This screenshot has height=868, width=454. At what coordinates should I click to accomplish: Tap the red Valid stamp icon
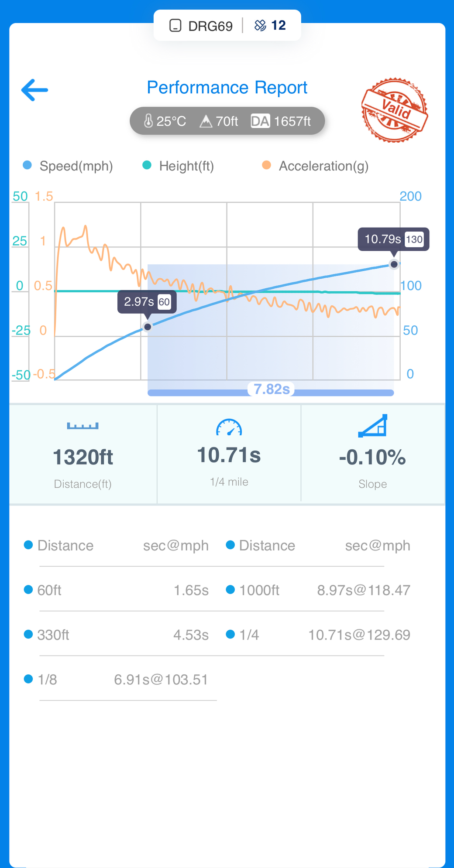point(394,110)
